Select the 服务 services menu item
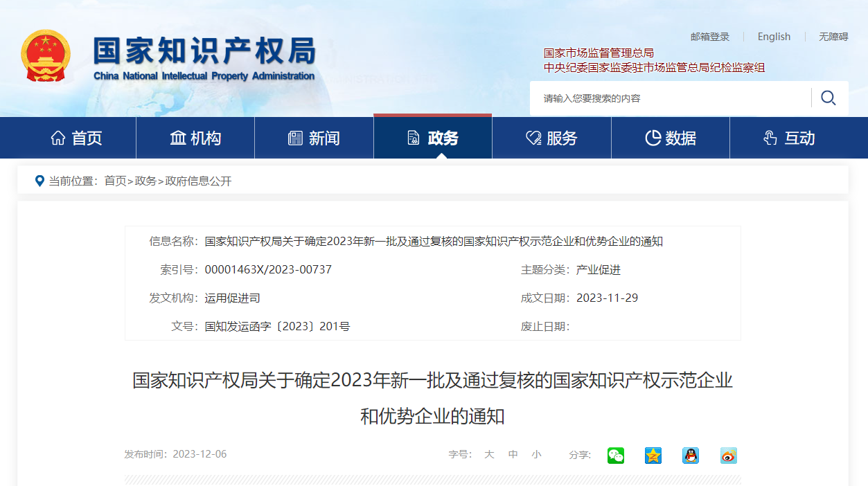 pyautogui.click(x=551, y=138)
